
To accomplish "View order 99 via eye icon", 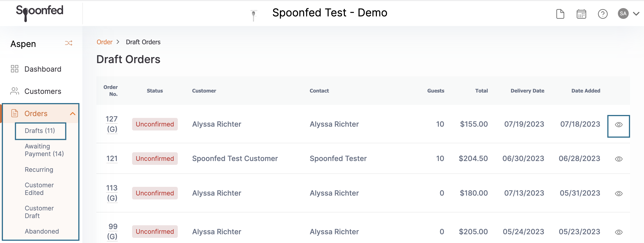I will (619, 232).
